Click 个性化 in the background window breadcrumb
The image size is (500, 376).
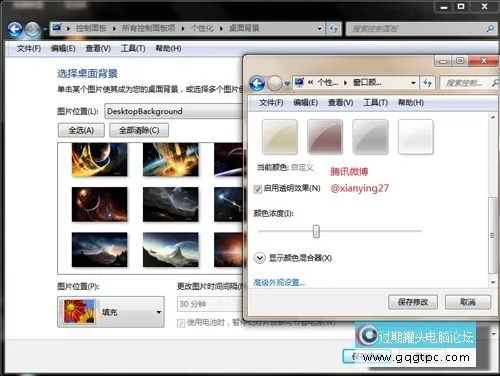point(202,28)
